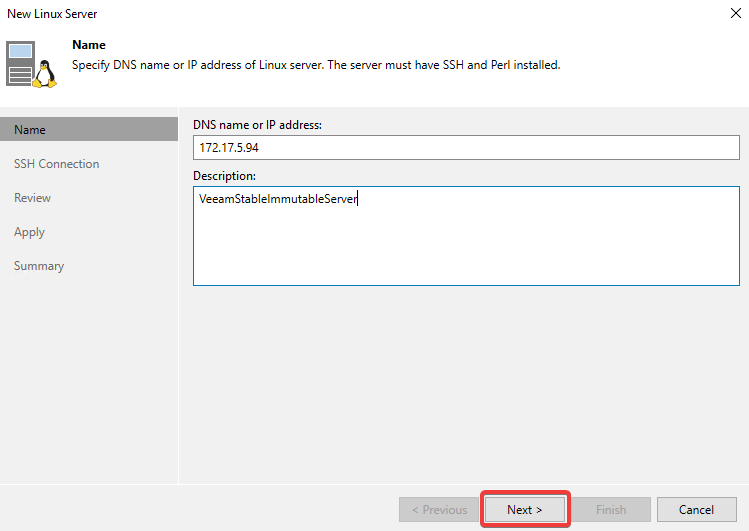Jump to the Summary wizard step
Image resolution: width=749 pixels, height=531 pixels.
(39, 266)
